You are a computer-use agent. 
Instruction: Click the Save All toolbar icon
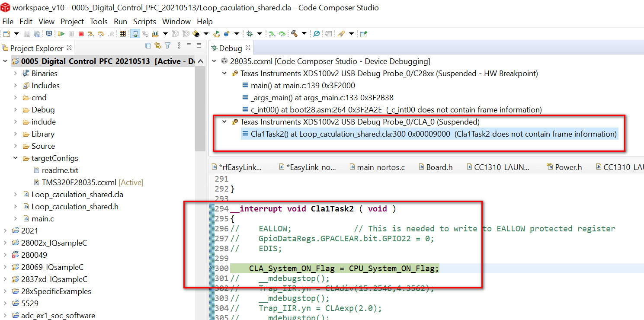click(x=37, y=34)
